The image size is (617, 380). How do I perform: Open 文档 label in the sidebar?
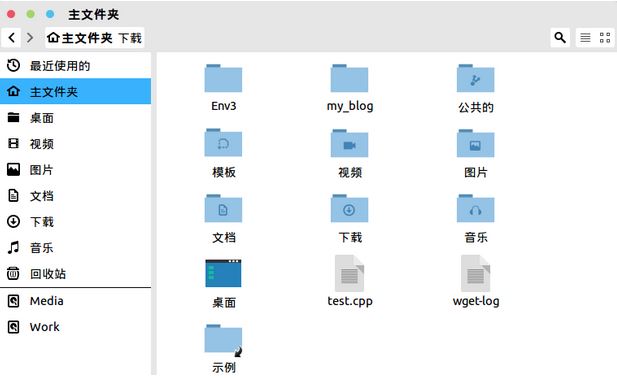point(42,196)
